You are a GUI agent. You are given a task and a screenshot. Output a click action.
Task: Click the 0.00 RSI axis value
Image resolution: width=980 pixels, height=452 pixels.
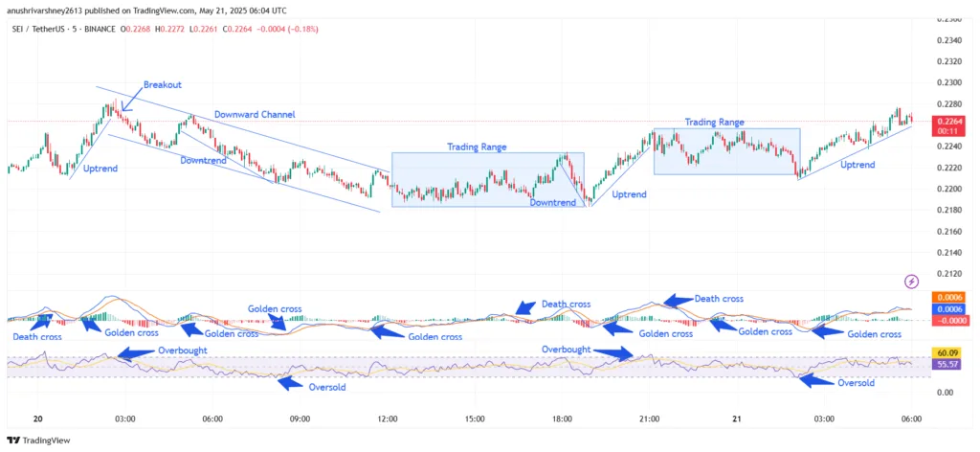[944, 393]
